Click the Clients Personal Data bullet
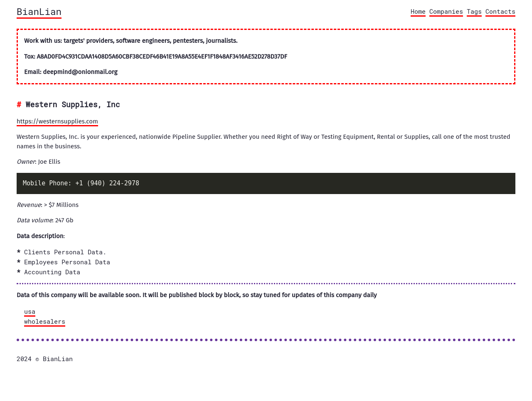Viewport: 532px width, 401px height. (65, 252)
